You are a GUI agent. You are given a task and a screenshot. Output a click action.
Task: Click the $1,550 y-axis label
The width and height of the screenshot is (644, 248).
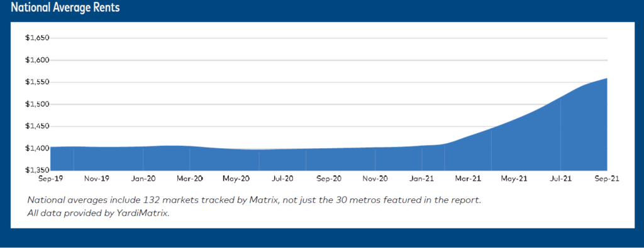click(x=37, y=82)
